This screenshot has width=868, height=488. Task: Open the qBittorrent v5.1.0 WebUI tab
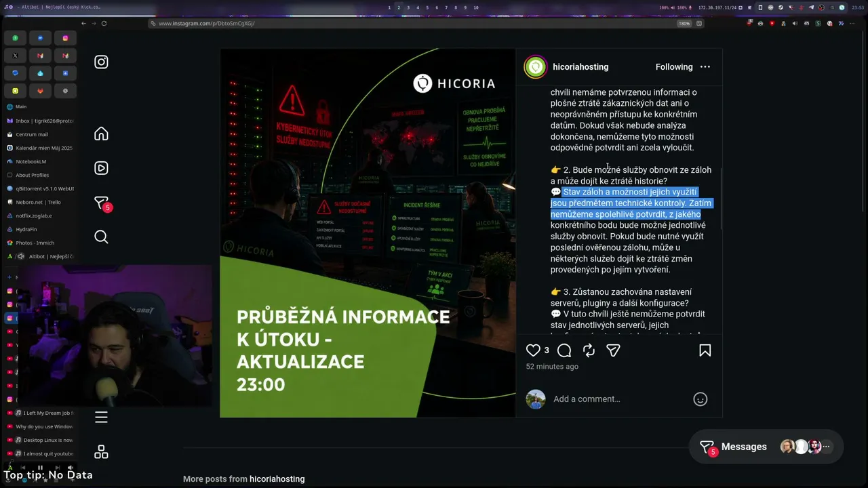pyautogui.click(x=40, y=188)
